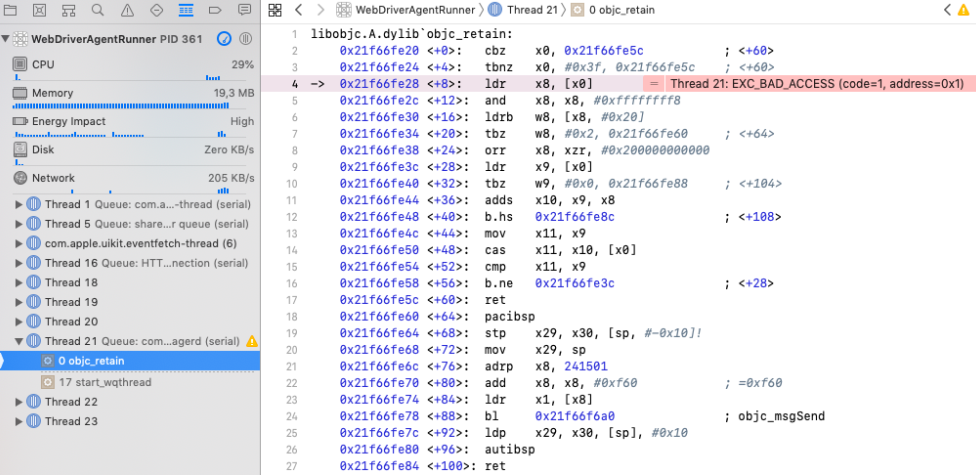Expand Thread 22 disclosure triangle
Screen dimensions: 976x475
pos(19,402)
